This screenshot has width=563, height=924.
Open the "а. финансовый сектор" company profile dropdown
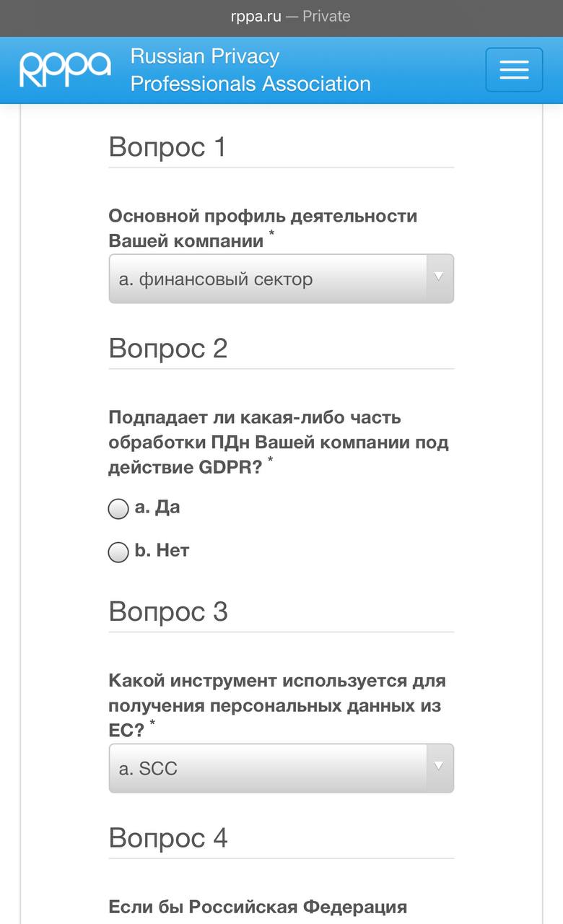267,279
